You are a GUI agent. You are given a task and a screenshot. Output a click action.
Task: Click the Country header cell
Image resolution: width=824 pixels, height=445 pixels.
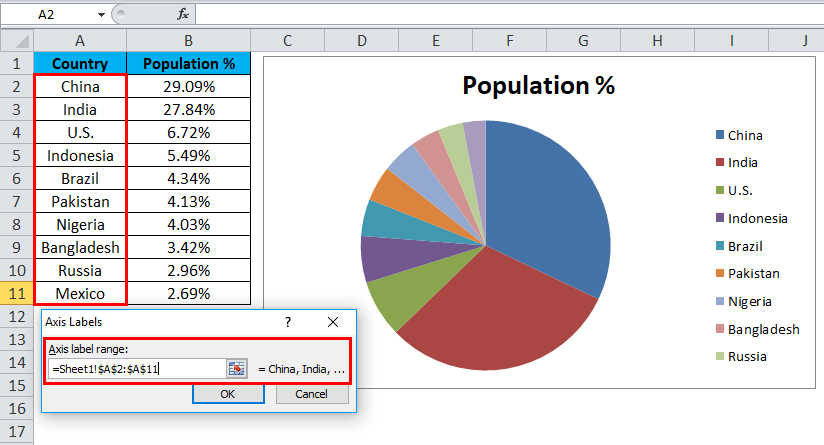80,64
